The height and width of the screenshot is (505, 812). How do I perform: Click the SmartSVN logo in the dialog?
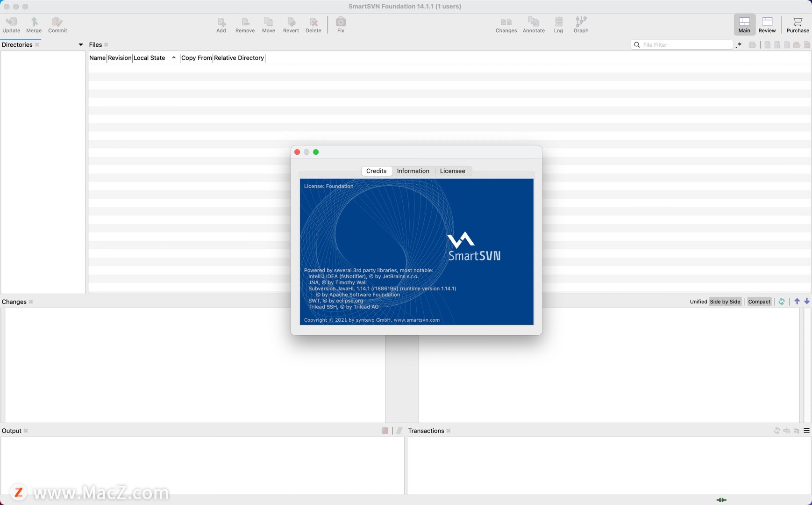click(474, 246)
